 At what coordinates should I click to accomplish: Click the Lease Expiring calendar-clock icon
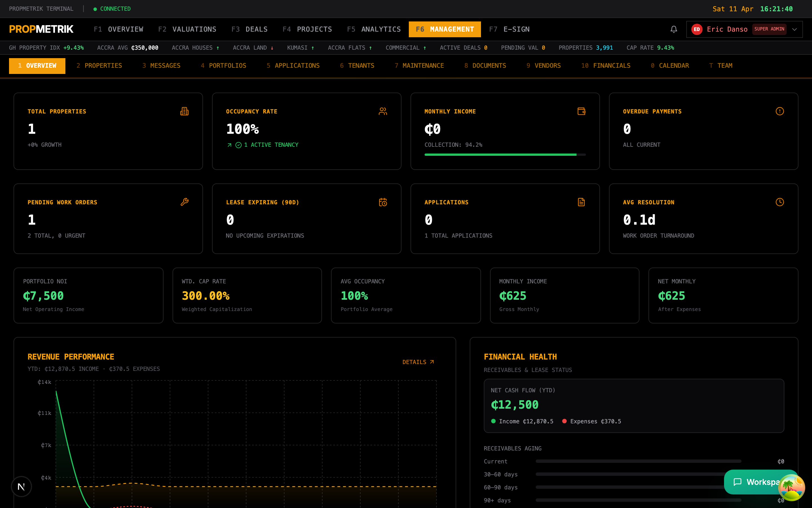pyautogui.click(x=383, y=202)
